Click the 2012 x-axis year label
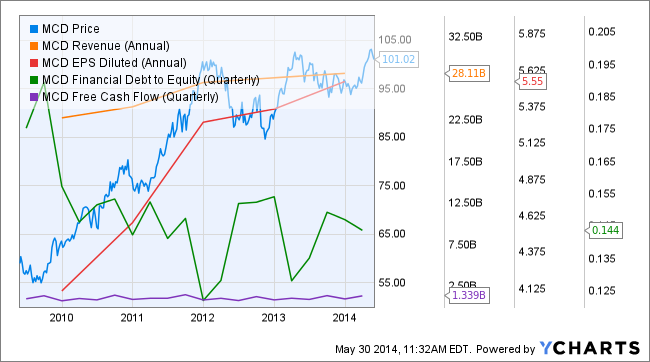The image size is (650, 362). [203, 318]
